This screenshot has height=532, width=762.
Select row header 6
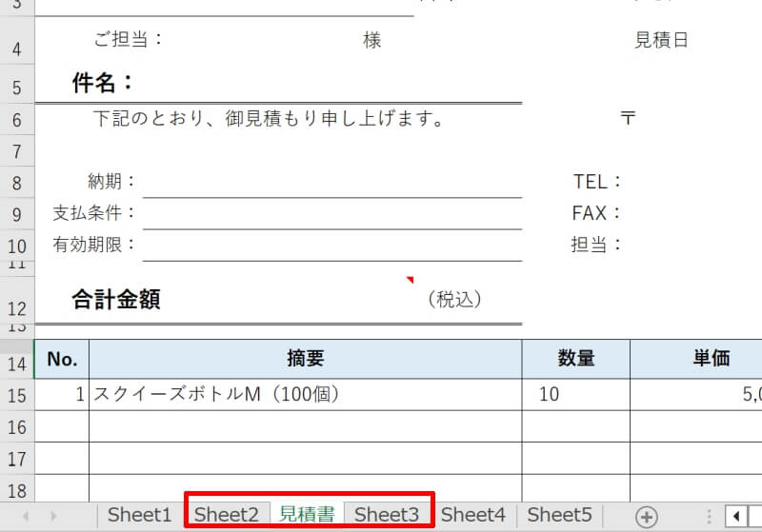pos(17,119)
